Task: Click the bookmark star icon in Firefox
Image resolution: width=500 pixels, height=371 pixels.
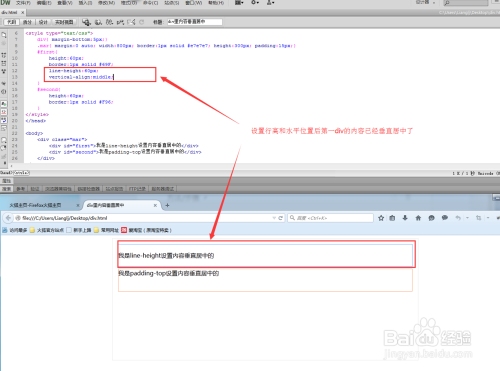Action: coord(381,218)
